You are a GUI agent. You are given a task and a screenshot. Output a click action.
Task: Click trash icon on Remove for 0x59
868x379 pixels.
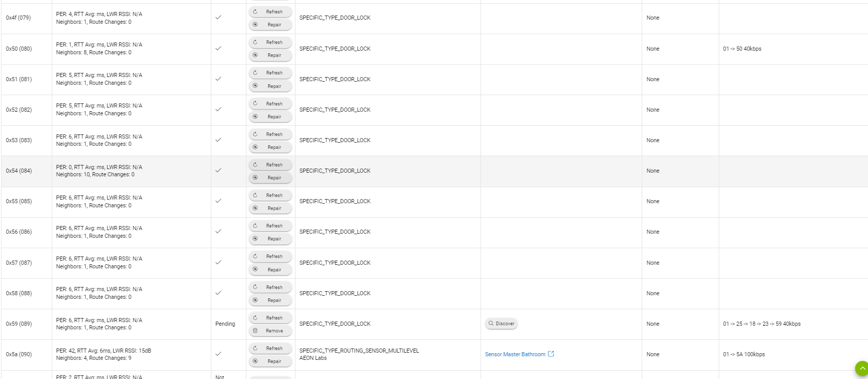click(x=255, y=331)
